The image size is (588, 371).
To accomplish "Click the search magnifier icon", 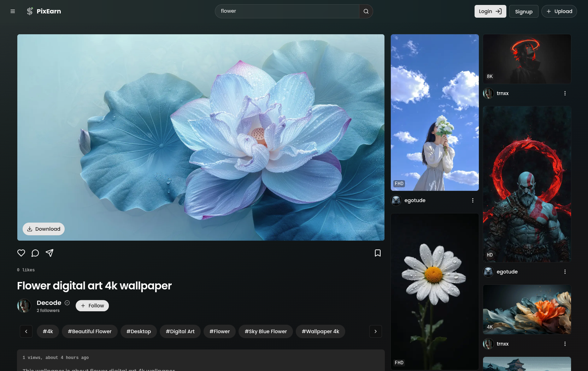I will point(366,11).
